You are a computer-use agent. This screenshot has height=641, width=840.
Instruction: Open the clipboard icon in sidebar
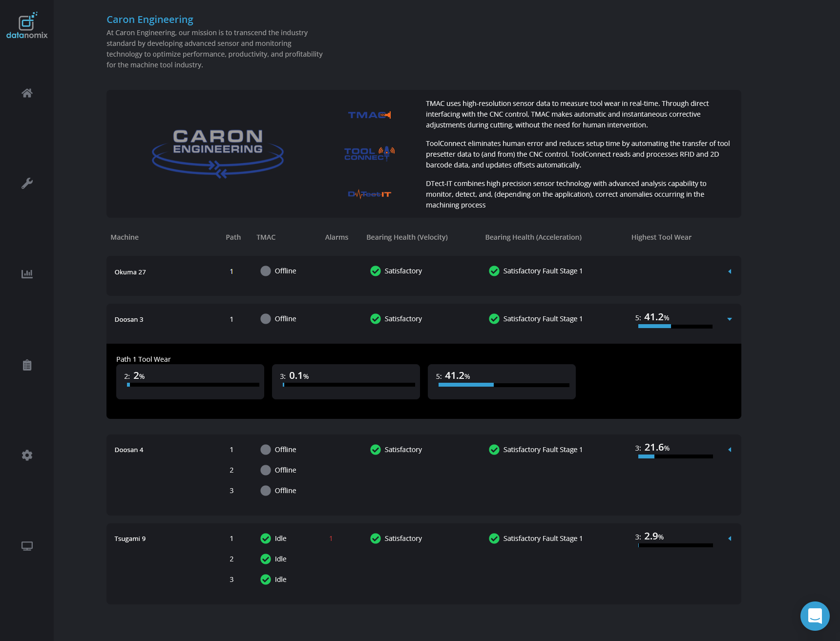[27, 365]
